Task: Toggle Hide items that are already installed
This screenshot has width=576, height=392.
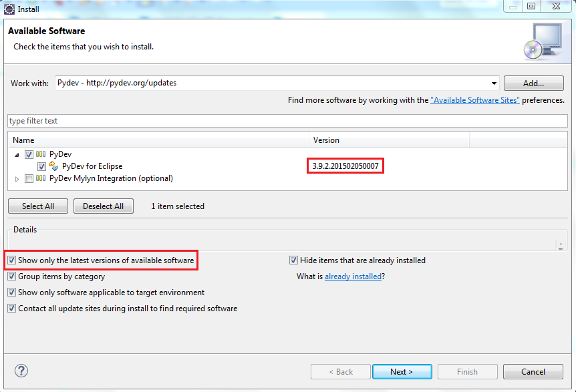Action: pyautogui.click(x=293, y=260)
